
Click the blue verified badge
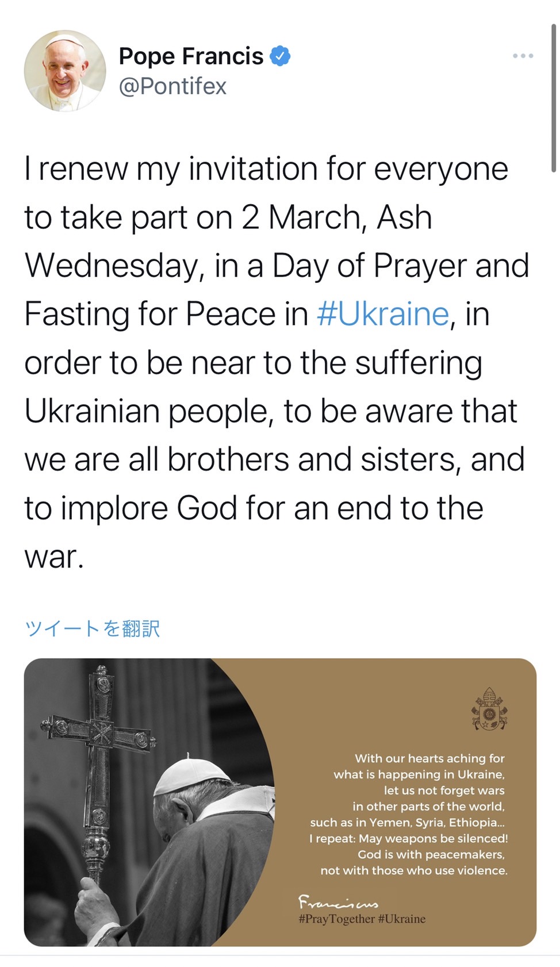click(280, 56)
